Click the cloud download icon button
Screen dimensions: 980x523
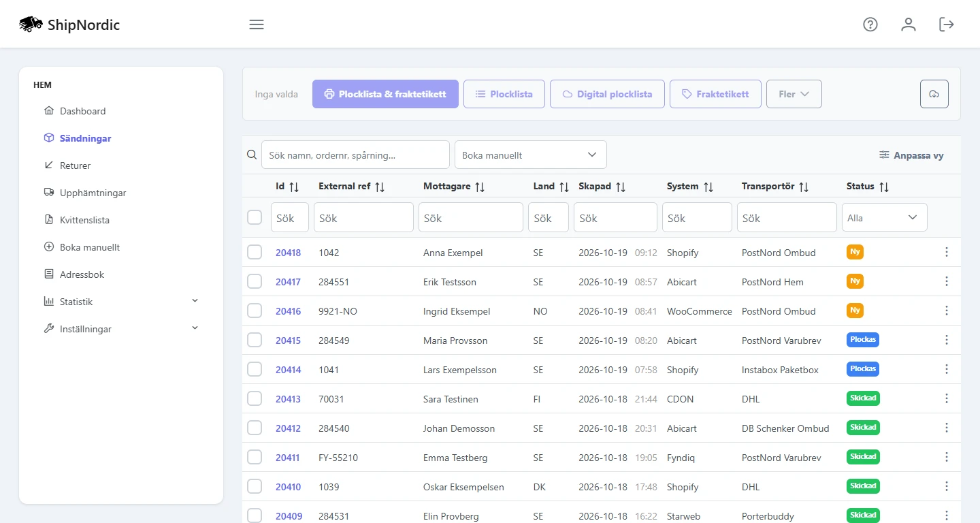click(x=934, y=94)
